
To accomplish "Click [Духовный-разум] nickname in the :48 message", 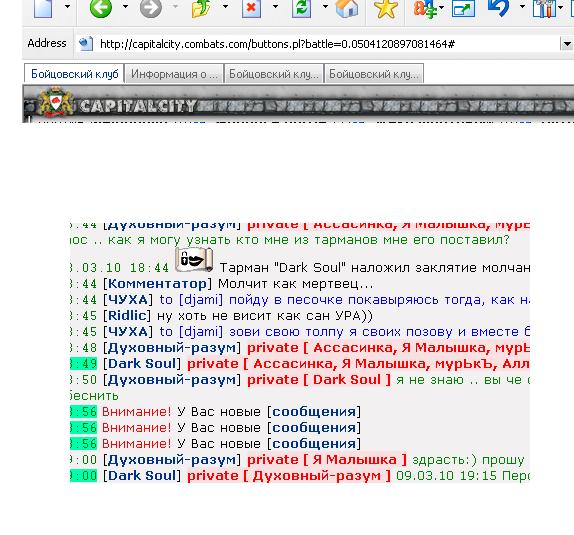I will pyautogui.click(x=172, y=348).
